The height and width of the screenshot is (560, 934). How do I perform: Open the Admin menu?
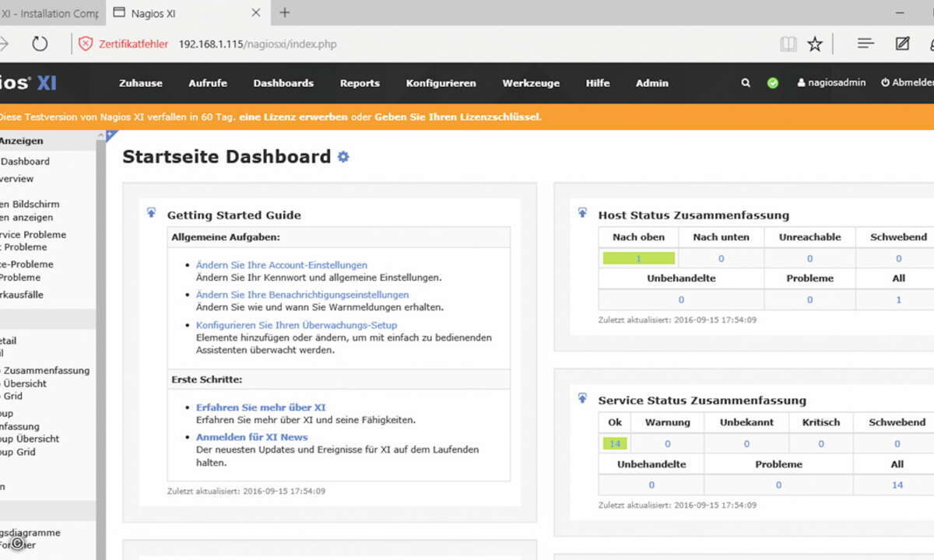[x=652, y=83]
